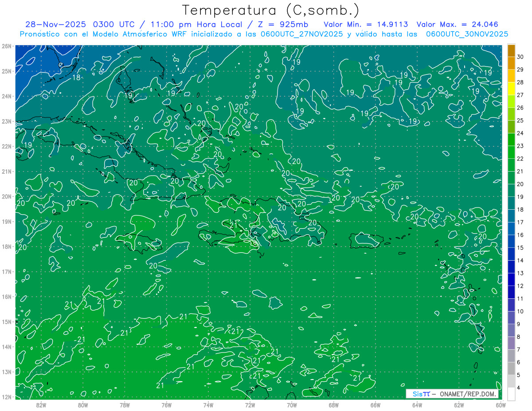Screen dimensions: 532x411
Task: Click valid-until time '0600UTC_30NOV2025'
Action: (467, 34)
